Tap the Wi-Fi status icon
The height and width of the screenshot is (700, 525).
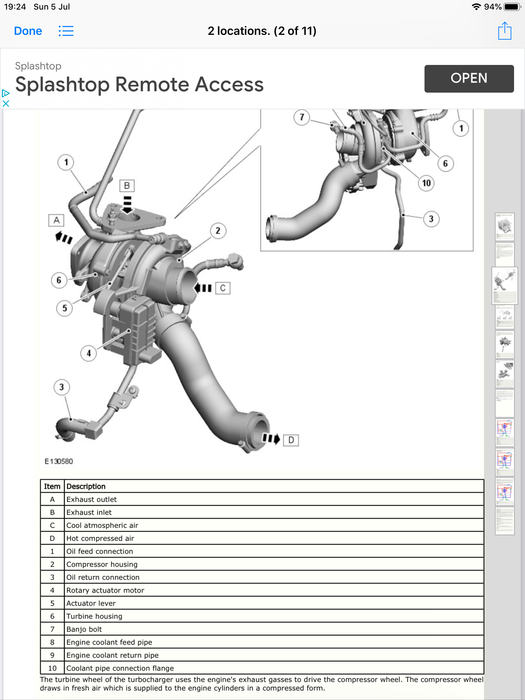476,7
